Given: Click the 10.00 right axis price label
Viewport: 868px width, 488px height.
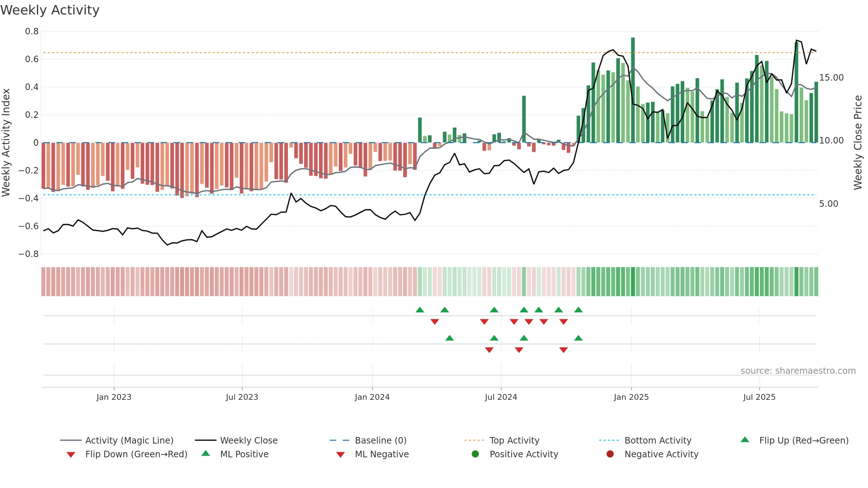Looking at the screenshot, I should click(x=831, y=141).
